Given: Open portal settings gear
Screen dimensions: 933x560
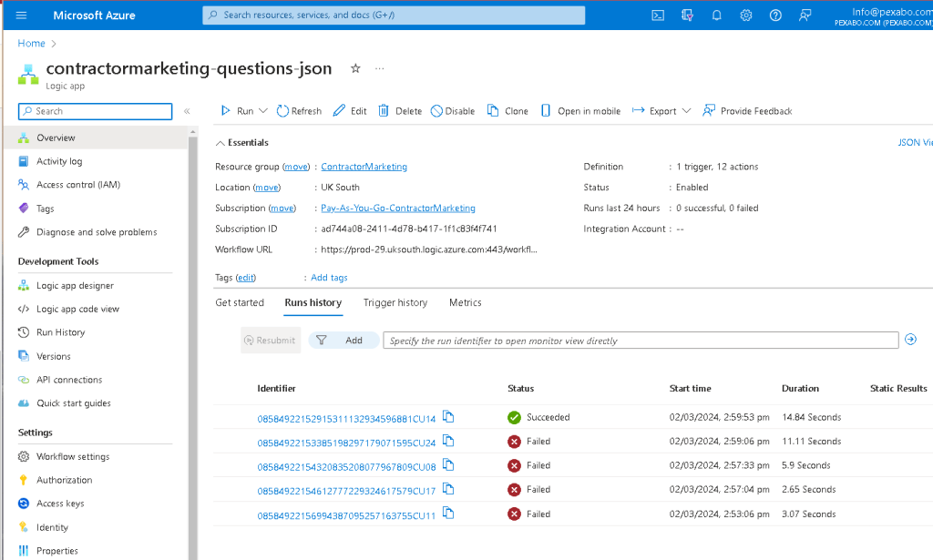Looking at the screenshot, I should point(746,15).
